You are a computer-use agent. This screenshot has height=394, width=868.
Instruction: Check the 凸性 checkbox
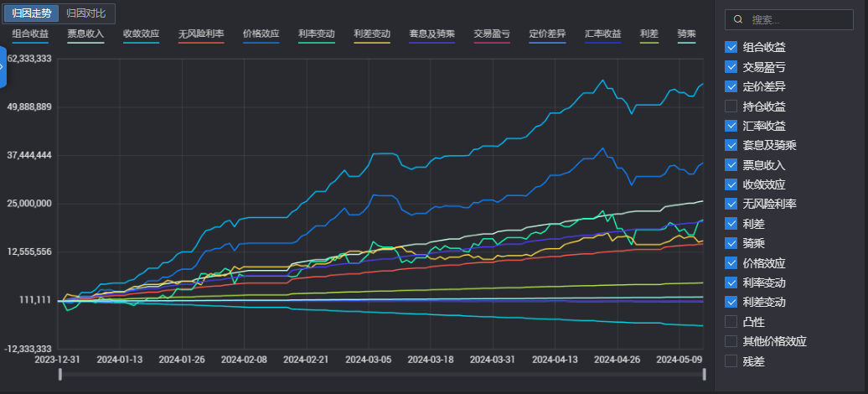pyautogui.click(x=731, y=321)
